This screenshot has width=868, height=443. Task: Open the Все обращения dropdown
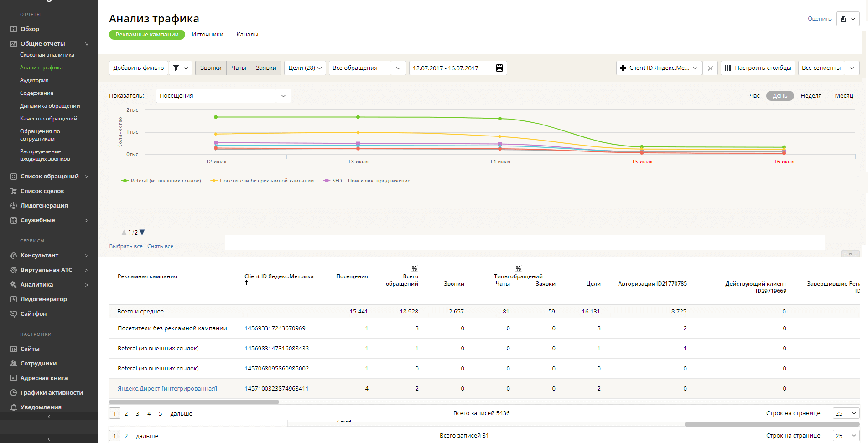point(367,68)
